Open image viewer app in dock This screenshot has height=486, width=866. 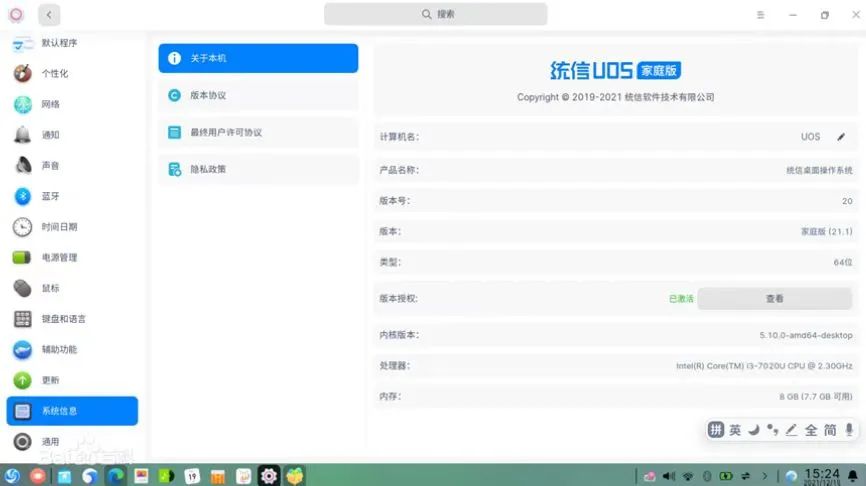tap(141, 476)
